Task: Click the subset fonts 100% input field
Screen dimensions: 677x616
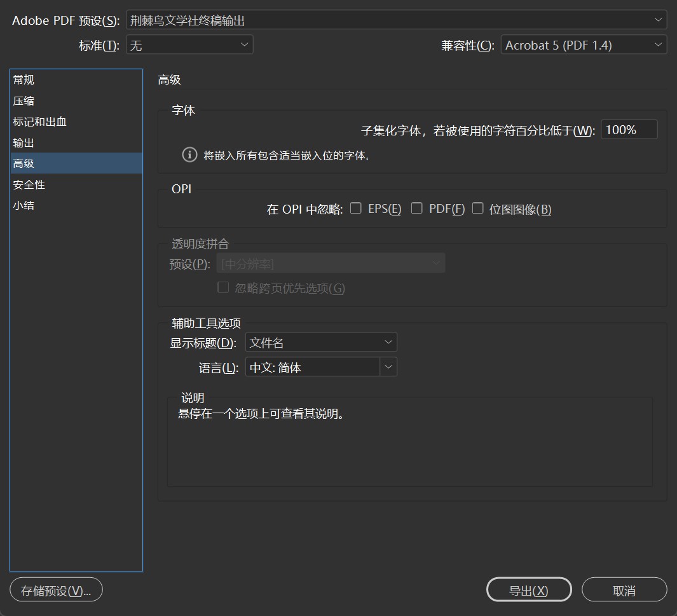Action: tap(629, 130)
